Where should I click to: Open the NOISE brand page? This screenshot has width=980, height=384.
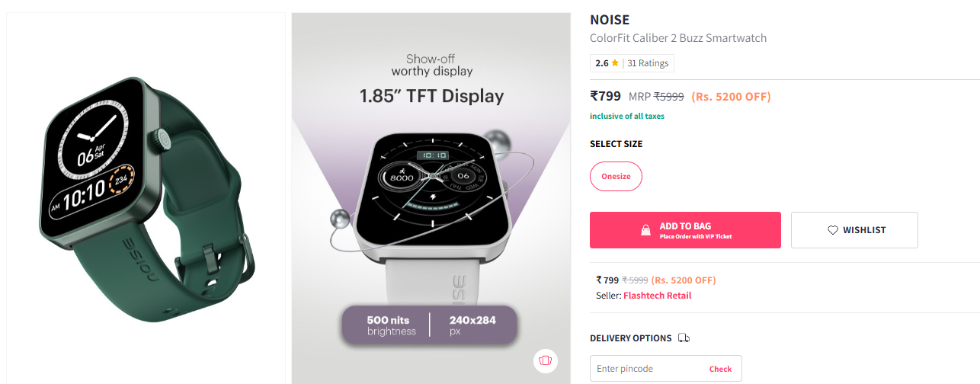(x=610, y=21)
